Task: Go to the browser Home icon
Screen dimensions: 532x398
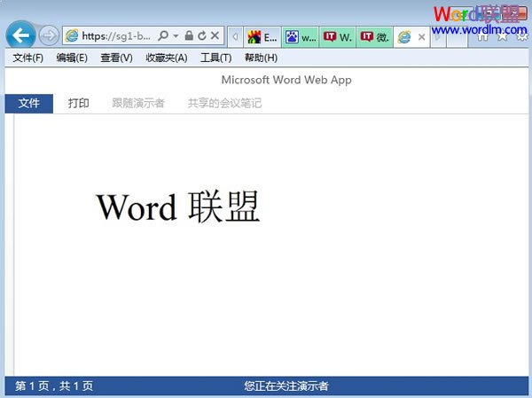Action: point(484,36)
